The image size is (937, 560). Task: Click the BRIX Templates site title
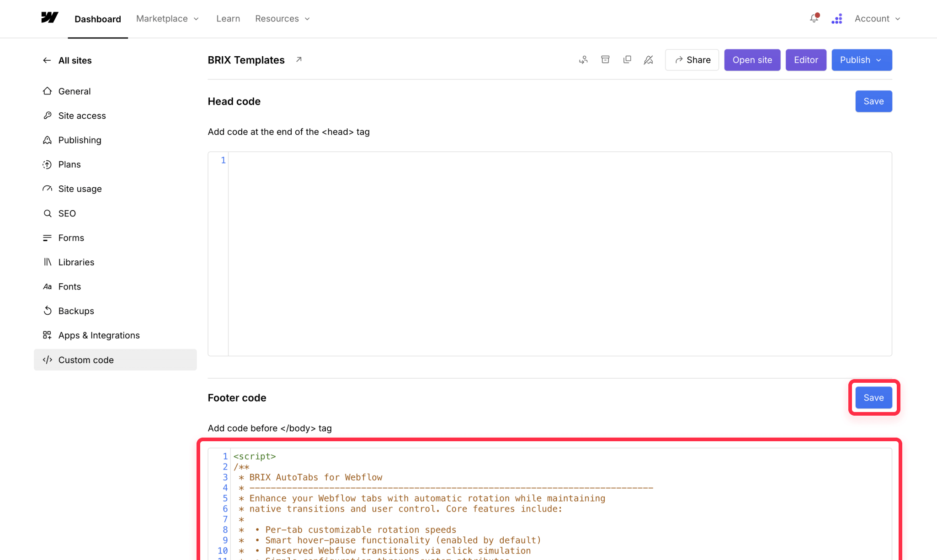point(246,60)
